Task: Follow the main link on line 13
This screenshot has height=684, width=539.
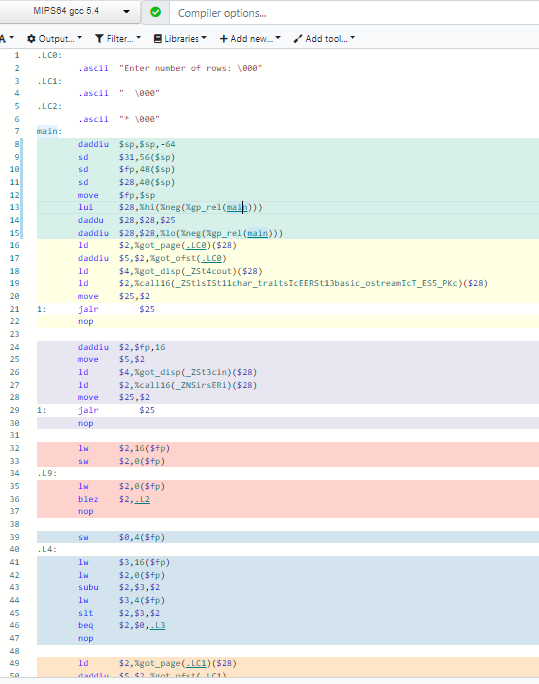Action: point(237,207)
